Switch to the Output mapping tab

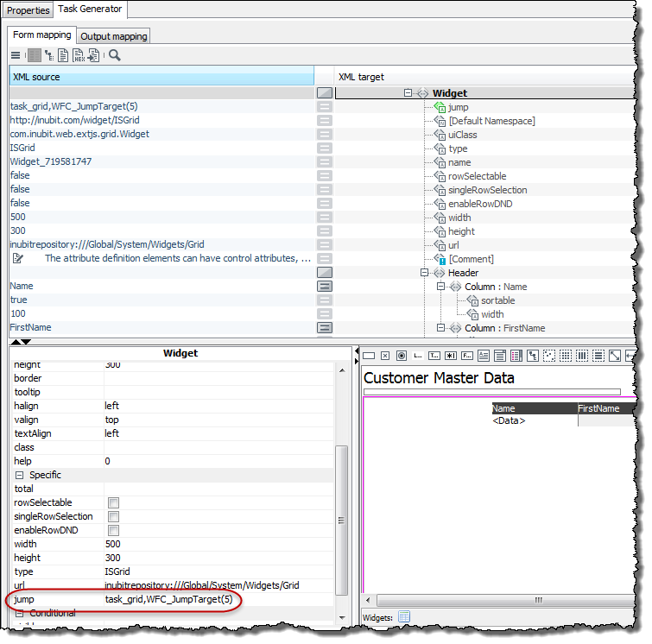pos(114,36)
